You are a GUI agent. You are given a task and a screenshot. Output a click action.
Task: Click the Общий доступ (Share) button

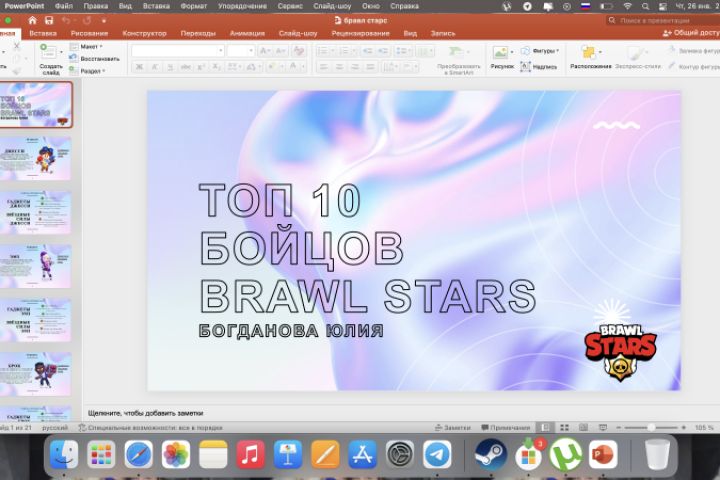click(691, 33)
